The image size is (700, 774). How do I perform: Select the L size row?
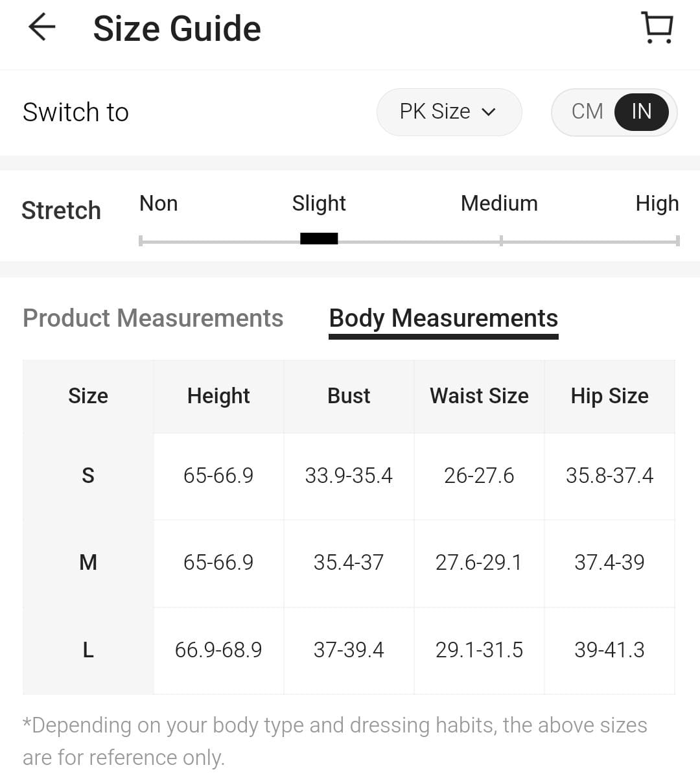[x=88, y=650]
